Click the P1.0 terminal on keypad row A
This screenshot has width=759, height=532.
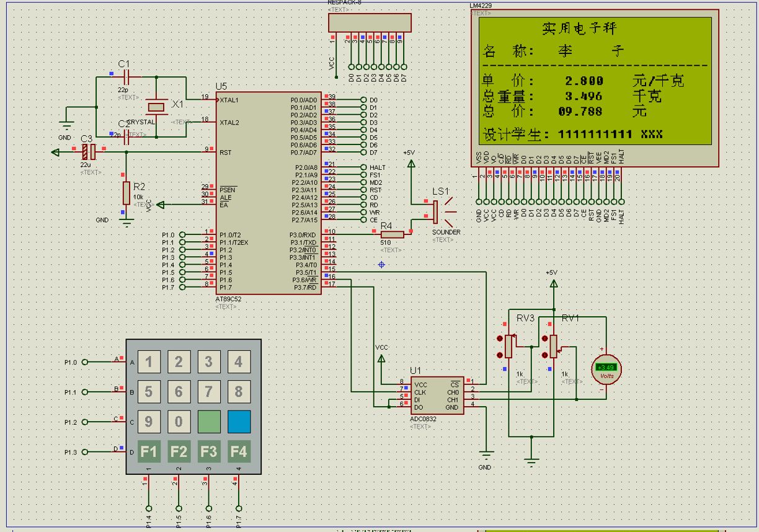[x=85, y=361]
